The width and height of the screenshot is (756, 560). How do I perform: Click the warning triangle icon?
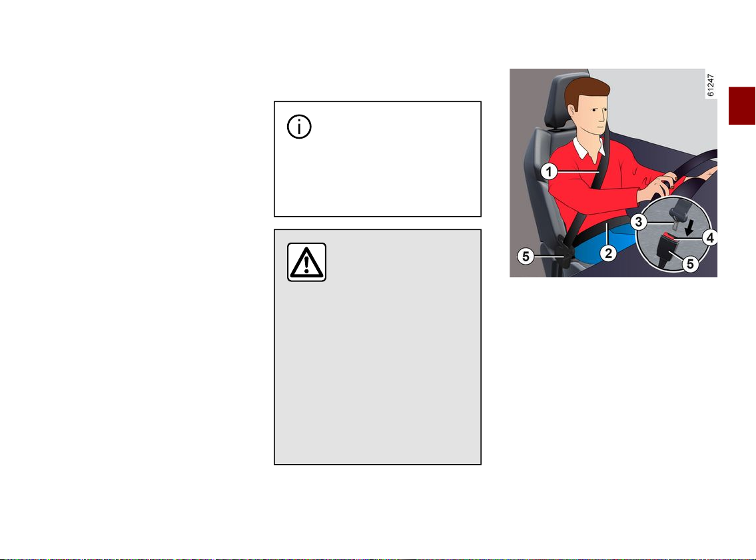click(x=306, y=262)
